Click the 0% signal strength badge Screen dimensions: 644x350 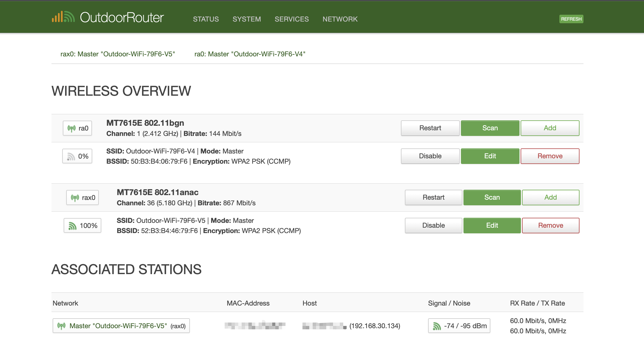point(77,156)
